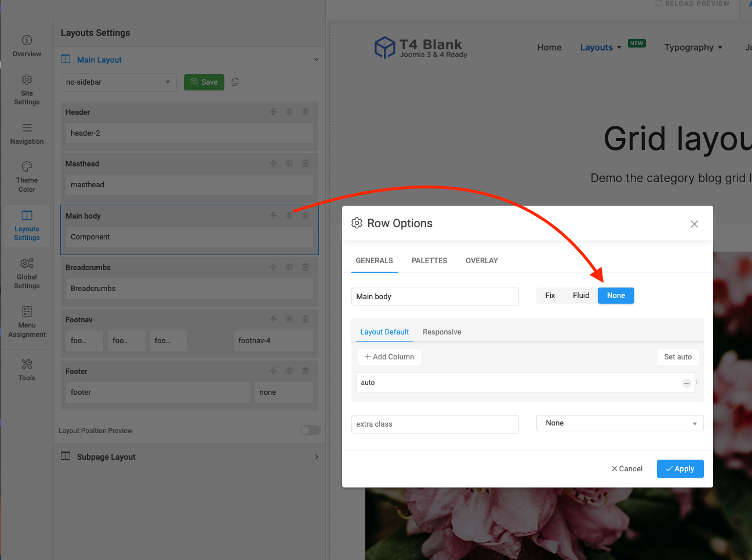Select the Fix container option
The height and width of the screenshot is (560, 752).
(550, 296)
